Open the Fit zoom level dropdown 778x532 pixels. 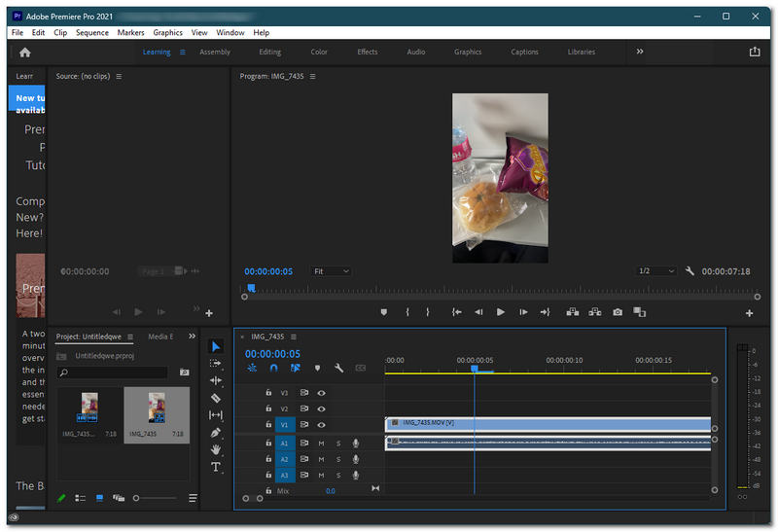331,271
